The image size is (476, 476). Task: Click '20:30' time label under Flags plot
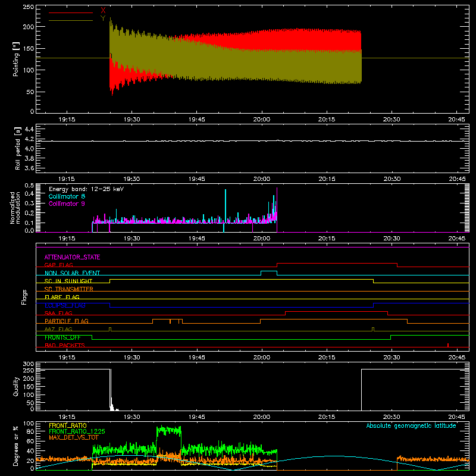pyautogui.click(x=392, y=358)
